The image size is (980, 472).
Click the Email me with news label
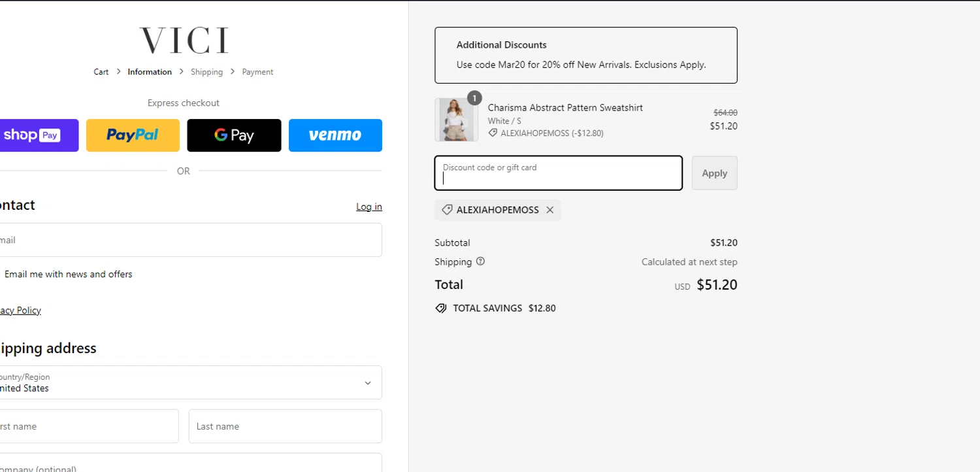click(x=68, y=274)
